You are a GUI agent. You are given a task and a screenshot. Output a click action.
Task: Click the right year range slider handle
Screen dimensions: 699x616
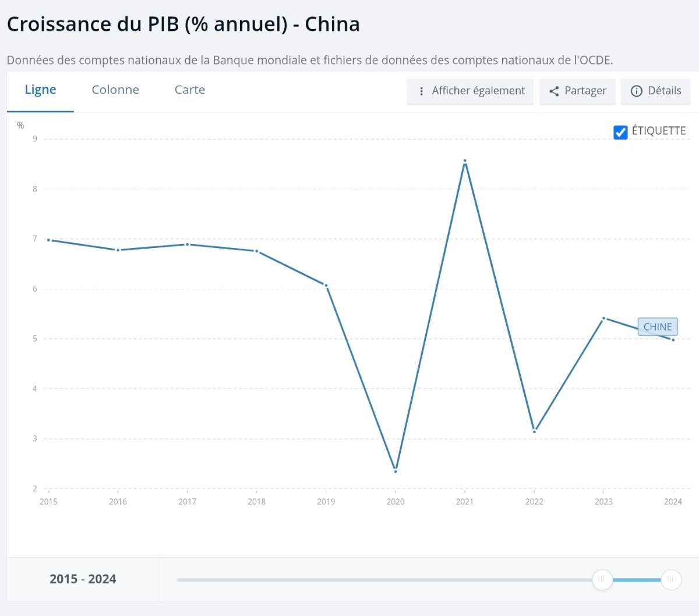(671, 579)
